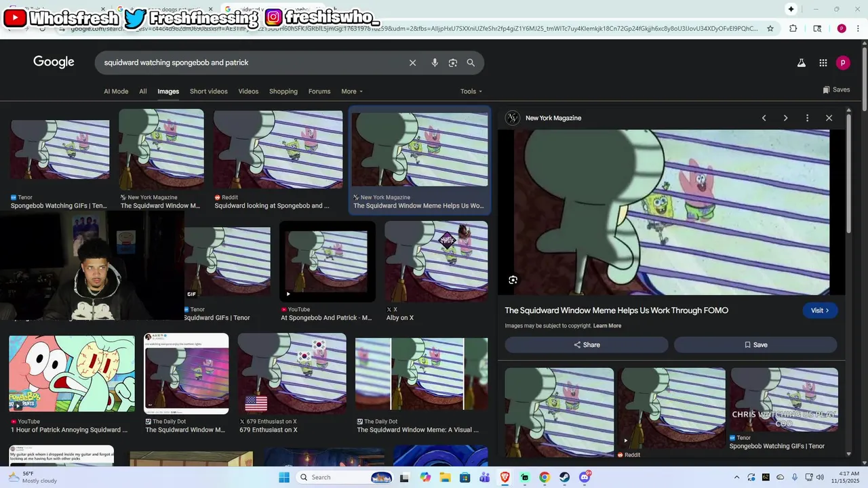Click the Visit button
Viewport: 868px width, 488px height.
pyautogui.click(x=820, y=310)
